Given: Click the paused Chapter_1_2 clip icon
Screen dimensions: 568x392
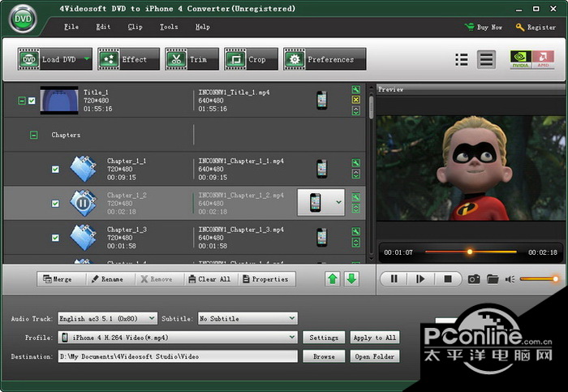Looking at the screenshot, I should point(84,203).
